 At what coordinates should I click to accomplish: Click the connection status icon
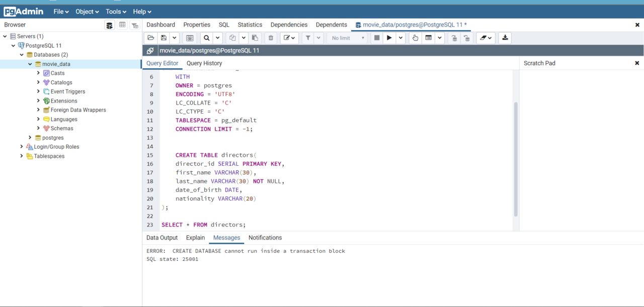tap(150, 51)
